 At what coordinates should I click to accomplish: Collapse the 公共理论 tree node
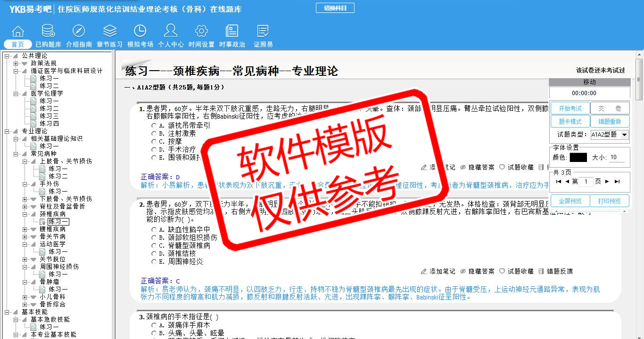pos(7,56)
